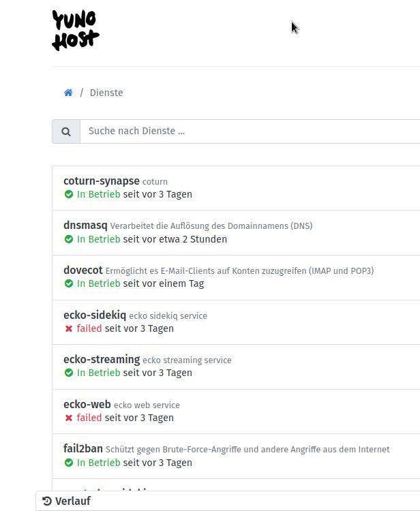Open the dnsmasq service details

[85, 226]
